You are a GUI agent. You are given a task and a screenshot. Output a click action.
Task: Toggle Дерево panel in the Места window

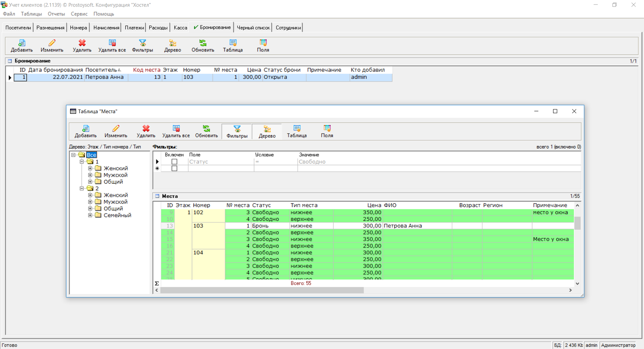(x=267, y=131)
